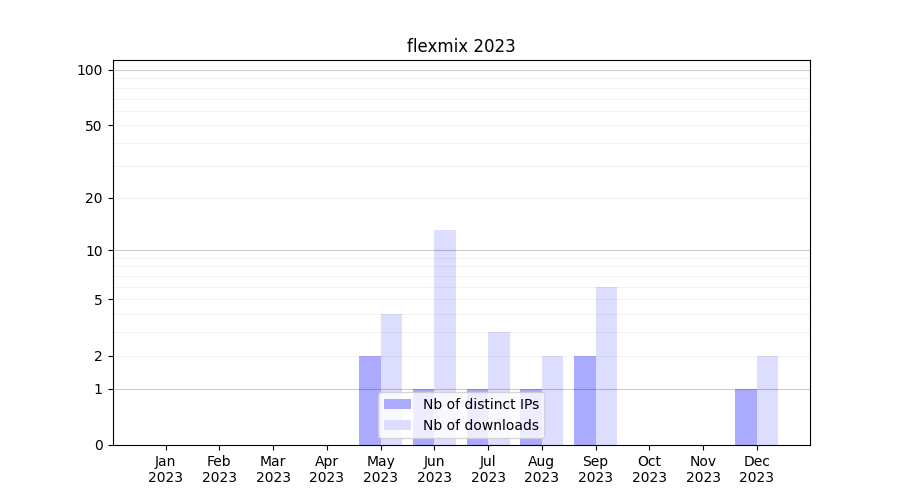Click the 'Oct 2023' x-axis label

[x=649, y=469]
